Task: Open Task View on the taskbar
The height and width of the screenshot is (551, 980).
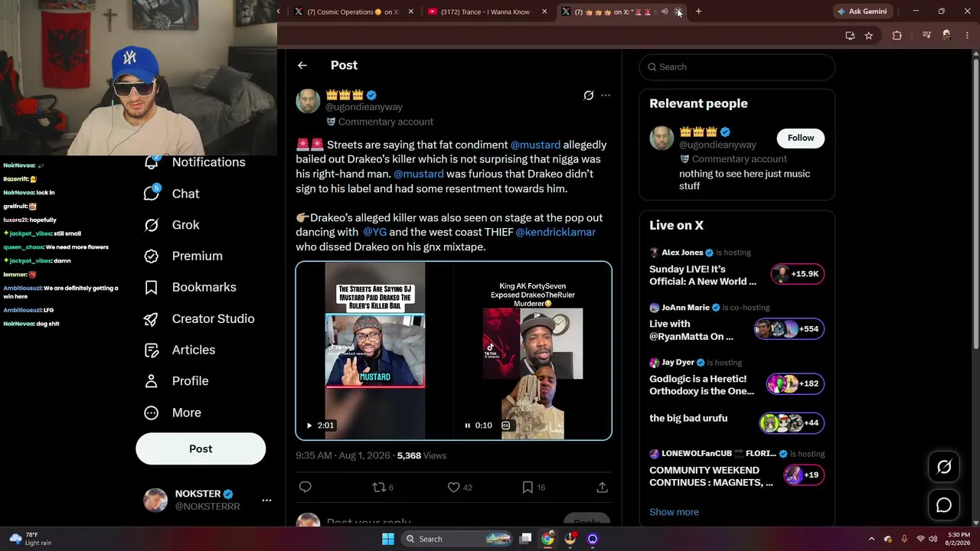Action: coord(525,539)
